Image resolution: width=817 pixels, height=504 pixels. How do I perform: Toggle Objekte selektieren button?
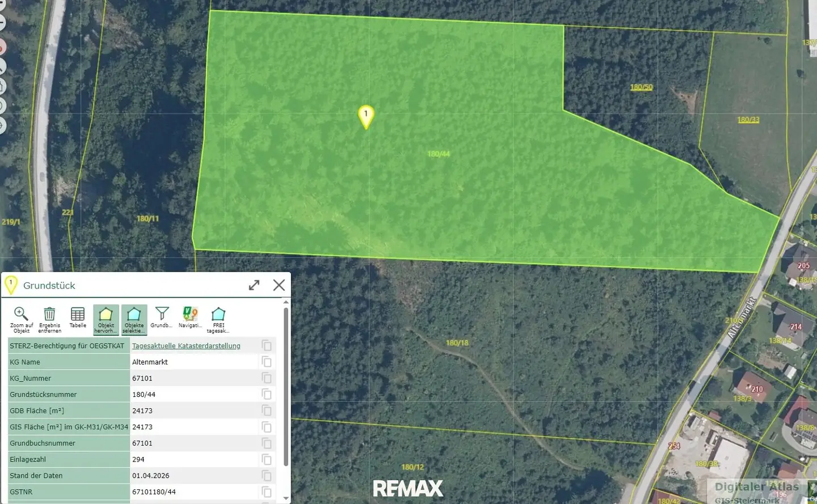(x=134, y=320)
